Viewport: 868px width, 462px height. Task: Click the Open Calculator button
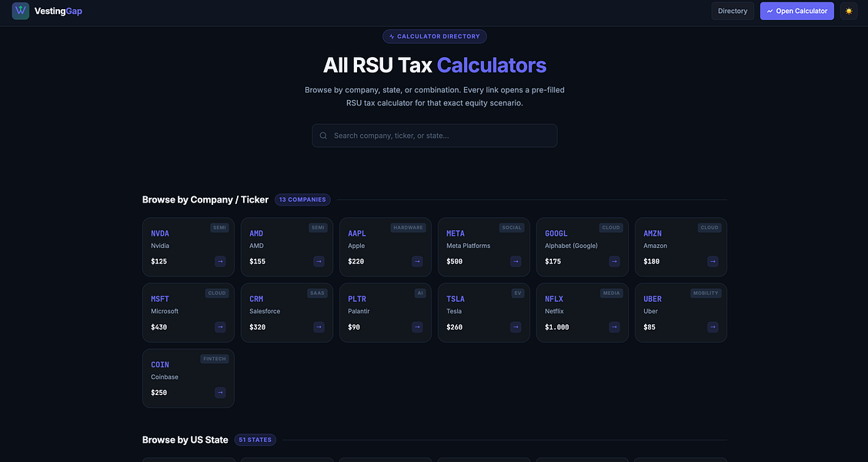(796, 11)
